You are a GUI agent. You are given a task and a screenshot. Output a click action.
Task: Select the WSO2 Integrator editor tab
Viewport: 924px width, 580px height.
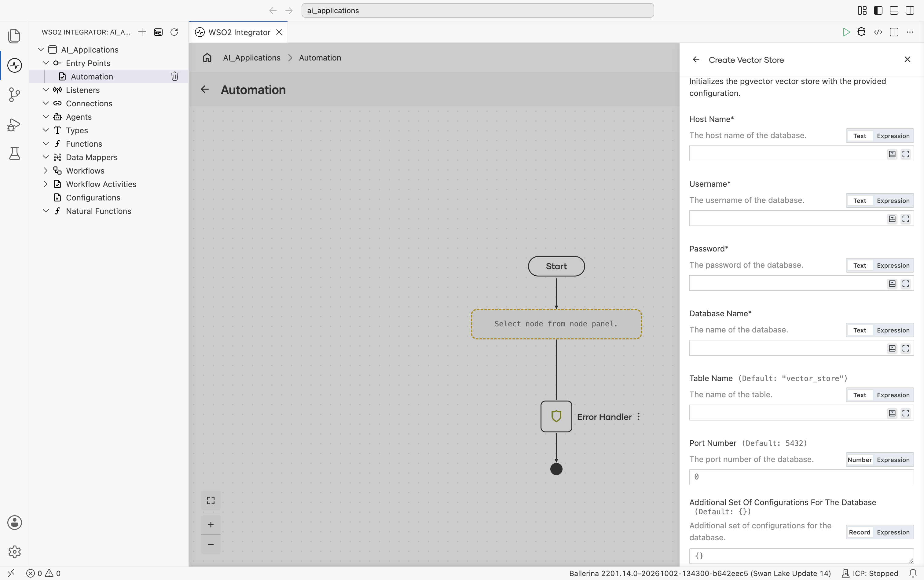[238, 32]
